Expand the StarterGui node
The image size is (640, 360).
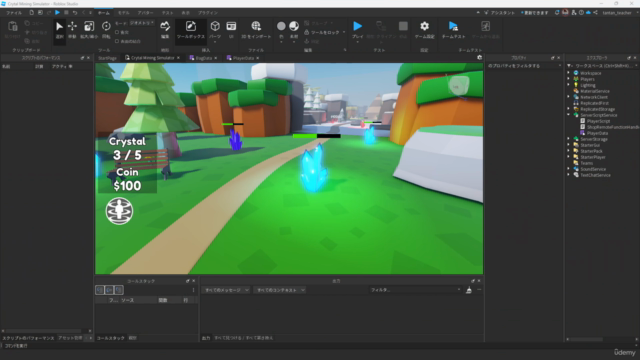569,145
